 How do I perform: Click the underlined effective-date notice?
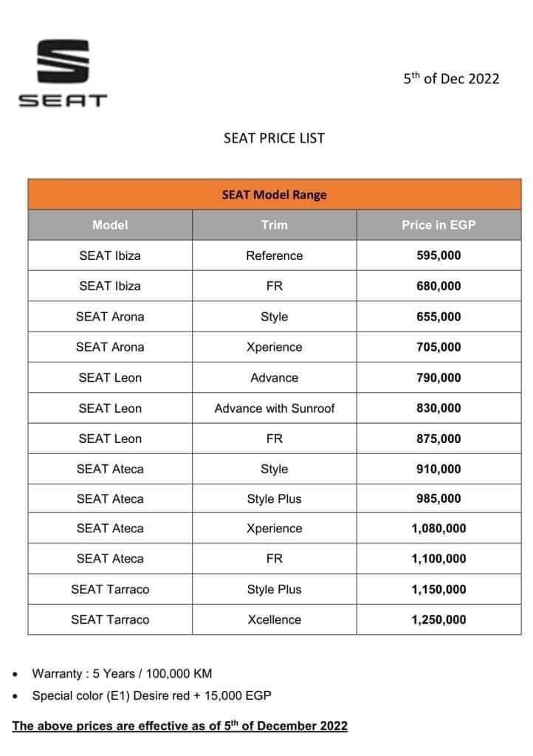point(179,726)
